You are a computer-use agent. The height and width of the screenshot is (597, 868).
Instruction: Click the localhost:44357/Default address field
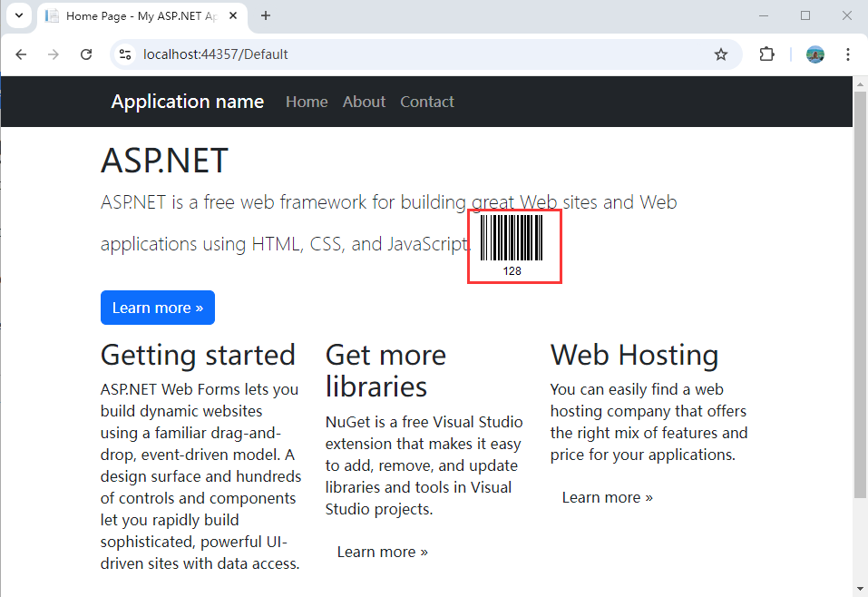(421, 54)
